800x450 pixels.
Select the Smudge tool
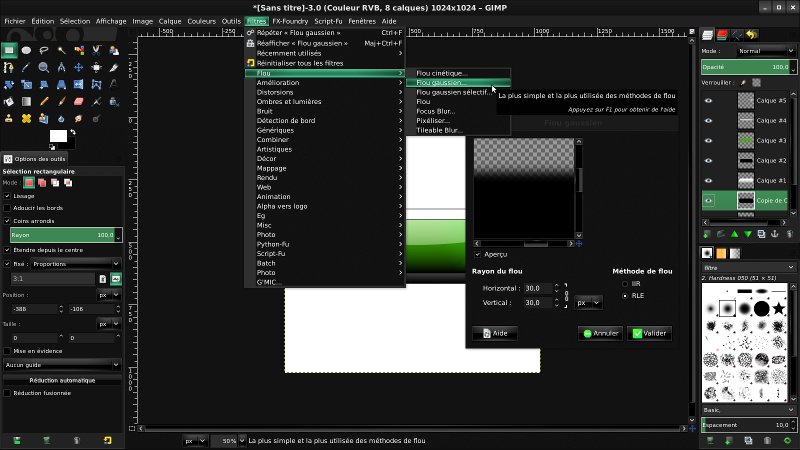pos(79,118)
